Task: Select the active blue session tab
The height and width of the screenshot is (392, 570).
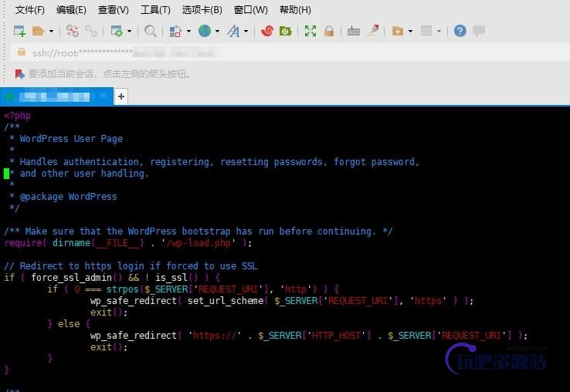Action: point(56,96)
